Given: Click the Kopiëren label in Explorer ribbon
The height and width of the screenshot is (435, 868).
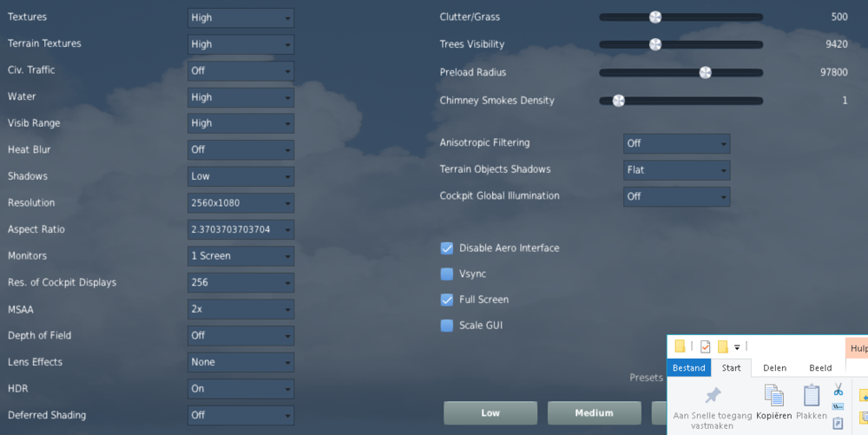Looking at the screenshot, I should (773, 416).
